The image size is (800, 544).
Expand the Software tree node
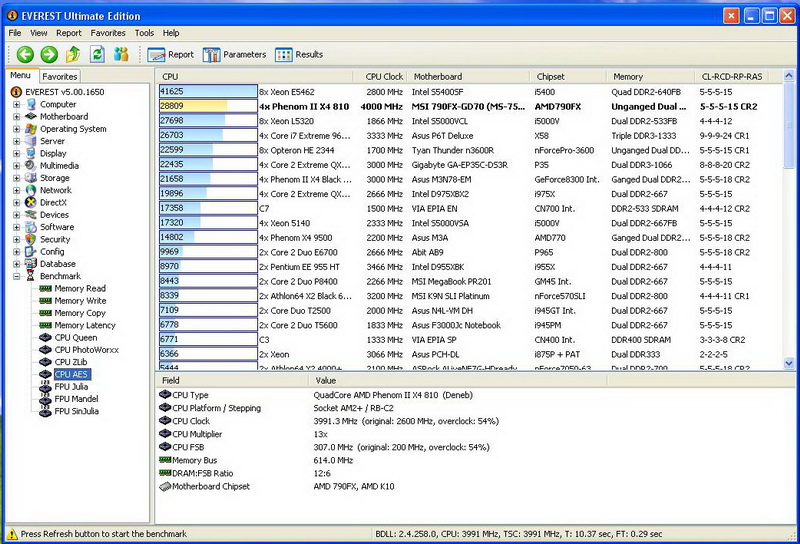tap(16, 227)
